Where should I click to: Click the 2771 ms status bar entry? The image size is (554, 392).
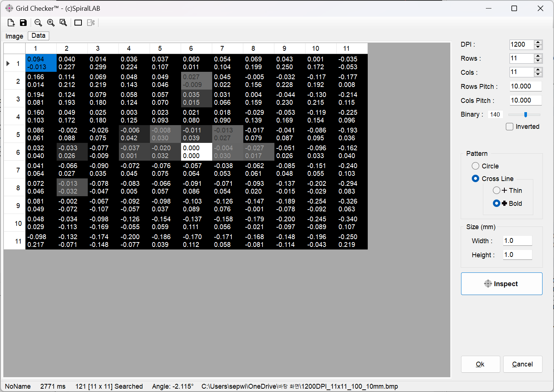(x=53, y=386)
